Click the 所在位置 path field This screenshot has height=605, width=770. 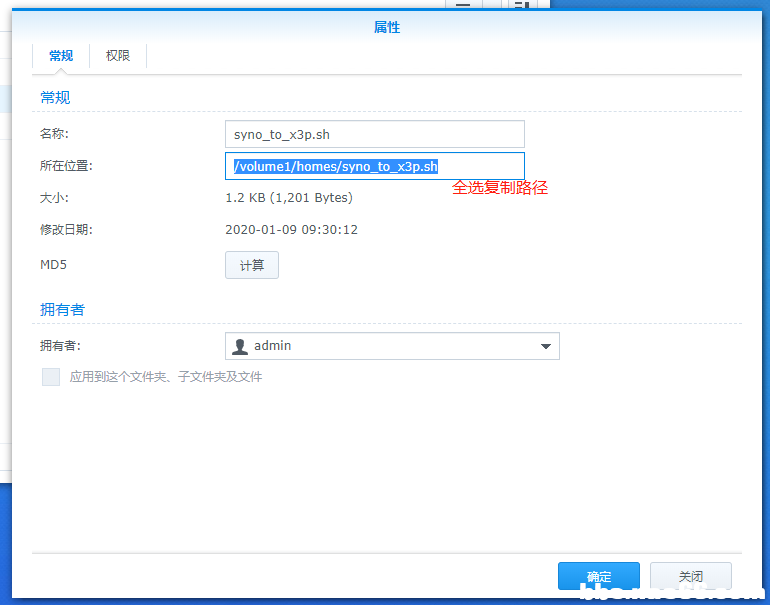coord(375,166)
